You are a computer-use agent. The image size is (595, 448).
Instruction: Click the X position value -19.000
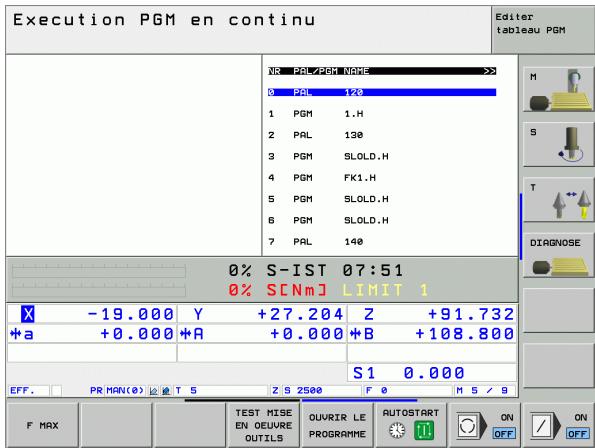[130, 314]
